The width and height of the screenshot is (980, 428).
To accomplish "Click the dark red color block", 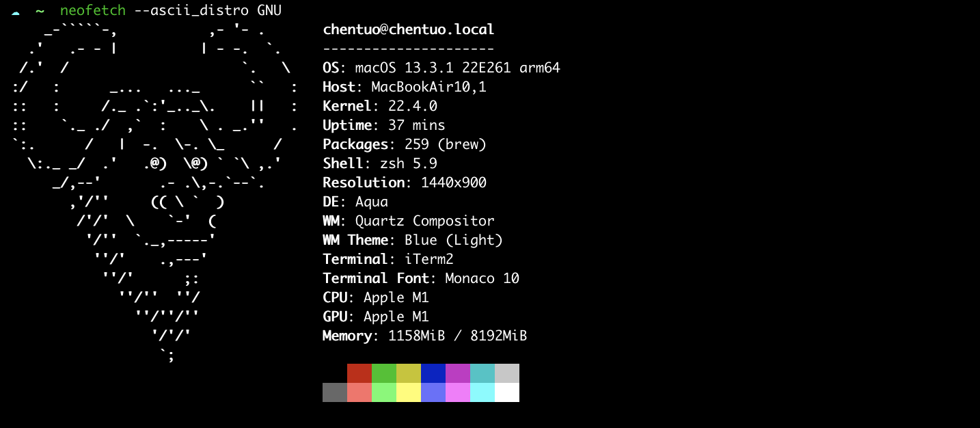I will point(359,373).
